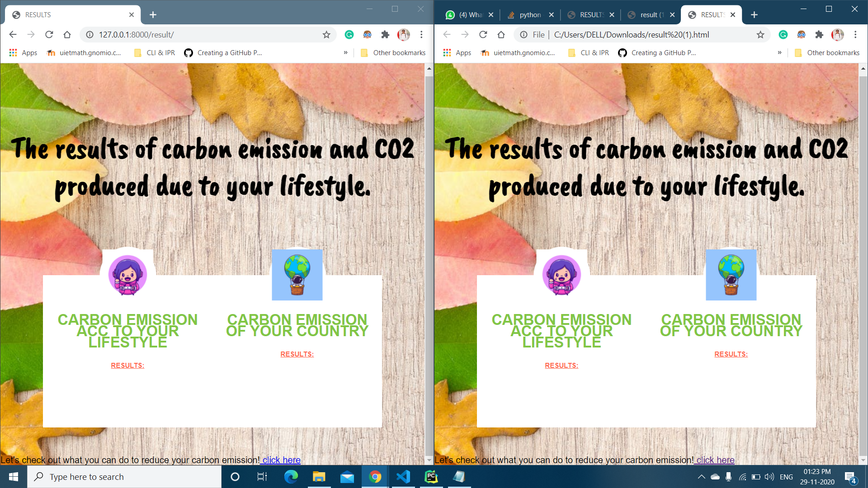
Task: Click the 'click here' link on the left page
Action: tap(281, 460)
